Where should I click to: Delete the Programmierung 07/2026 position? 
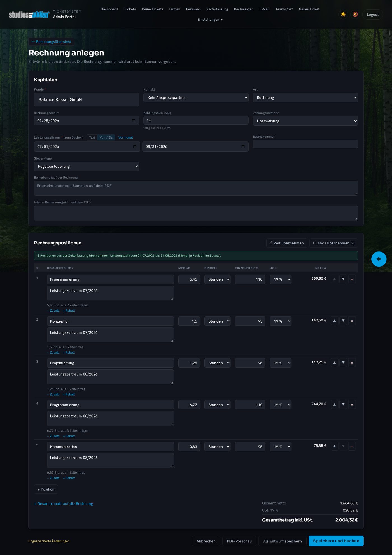352,279
